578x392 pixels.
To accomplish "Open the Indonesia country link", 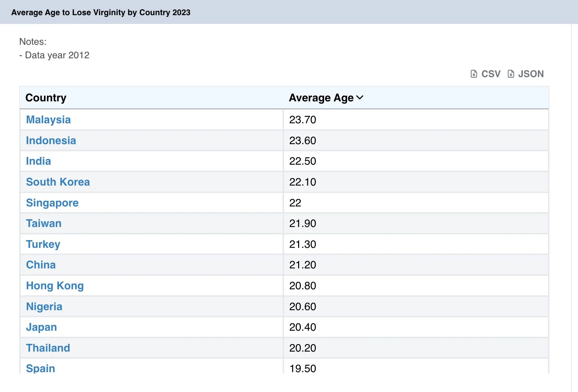I will (51, 140).
